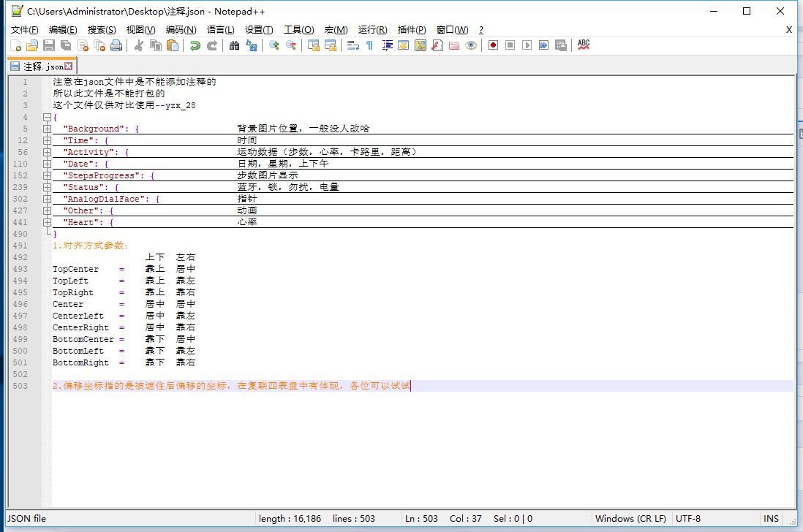Click the UTF-8 encoding in status bar
803x532 pixels.
click(687, 519)
